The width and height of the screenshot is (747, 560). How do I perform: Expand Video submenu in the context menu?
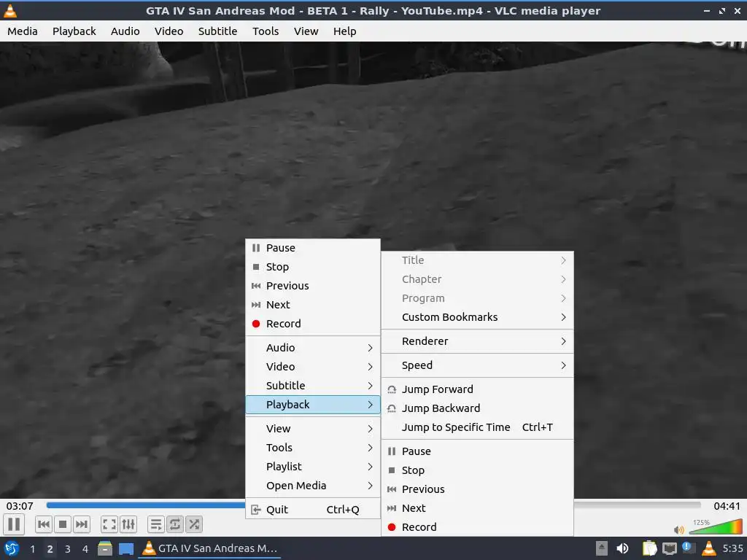coord(312,367)
